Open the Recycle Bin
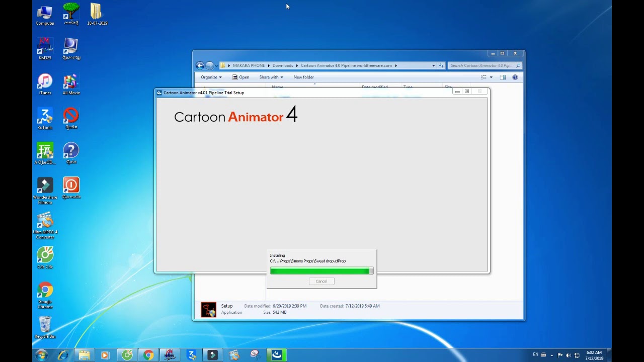644x362 pixels. [45, 327]
